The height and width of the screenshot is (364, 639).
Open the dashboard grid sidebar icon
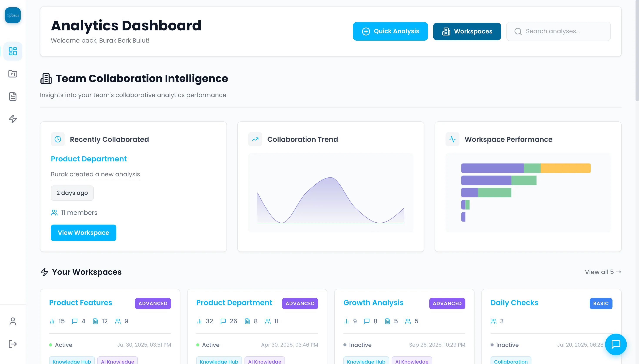click(13, 51)
